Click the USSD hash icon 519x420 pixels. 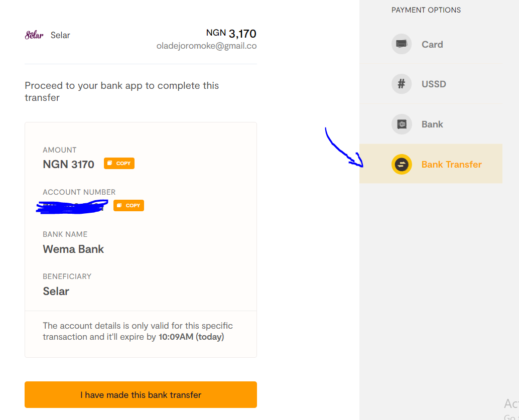pyautogui.click(x=402, y=84)
